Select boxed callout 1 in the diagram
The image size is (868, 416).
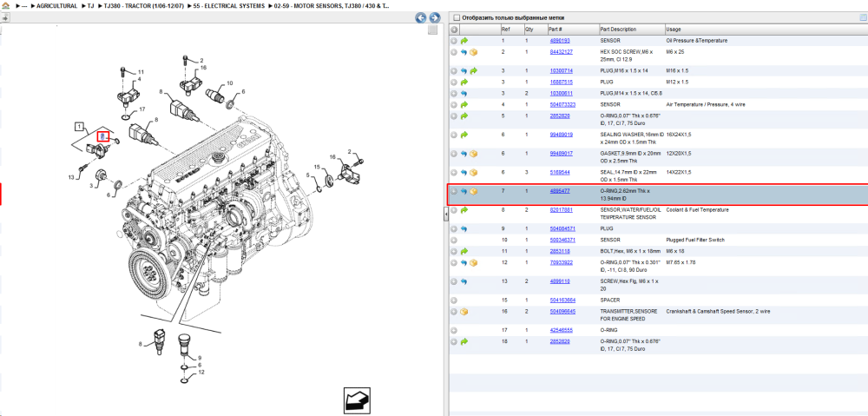pyautogui.click(x=80, y=126)
